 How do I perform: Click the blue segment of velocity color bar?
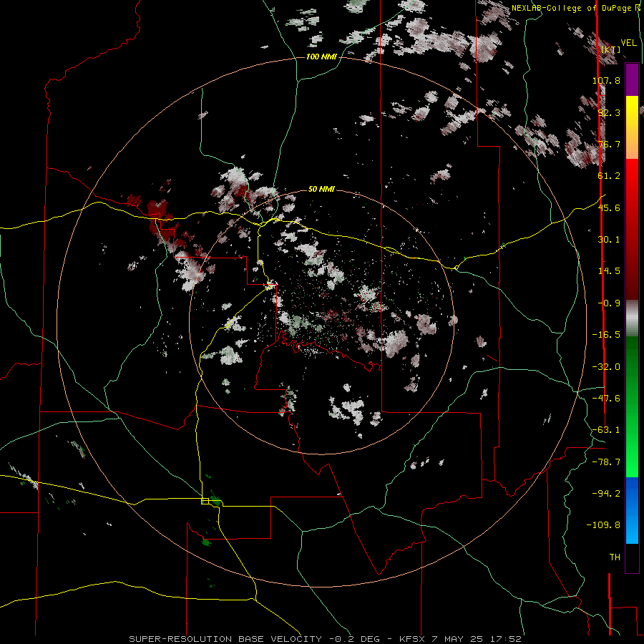pyautogui.click(x=632, y=510)
